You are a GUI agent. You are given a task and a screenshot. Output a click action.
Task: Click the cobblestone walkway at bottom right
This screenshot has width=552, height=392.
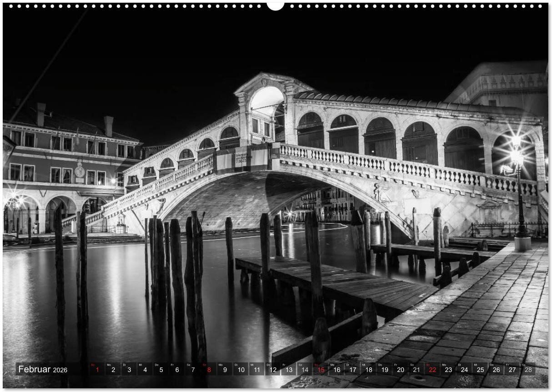click(x=477, y=327)
